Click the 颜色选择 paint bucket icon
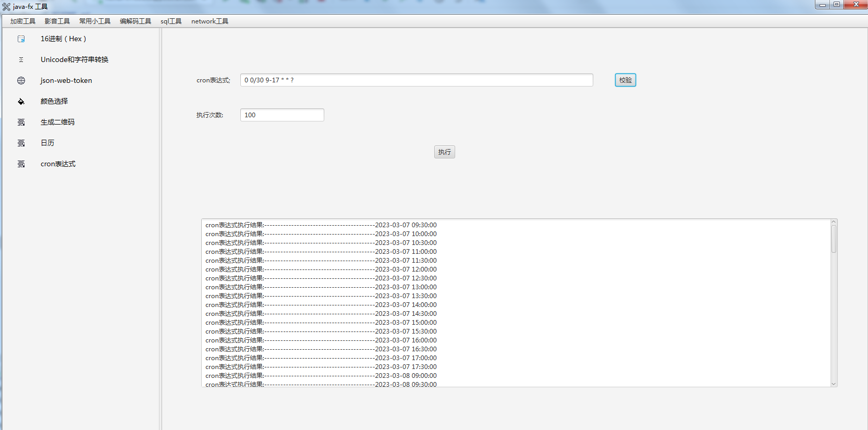Screen dimensions: 868x430 pos(21,102)
